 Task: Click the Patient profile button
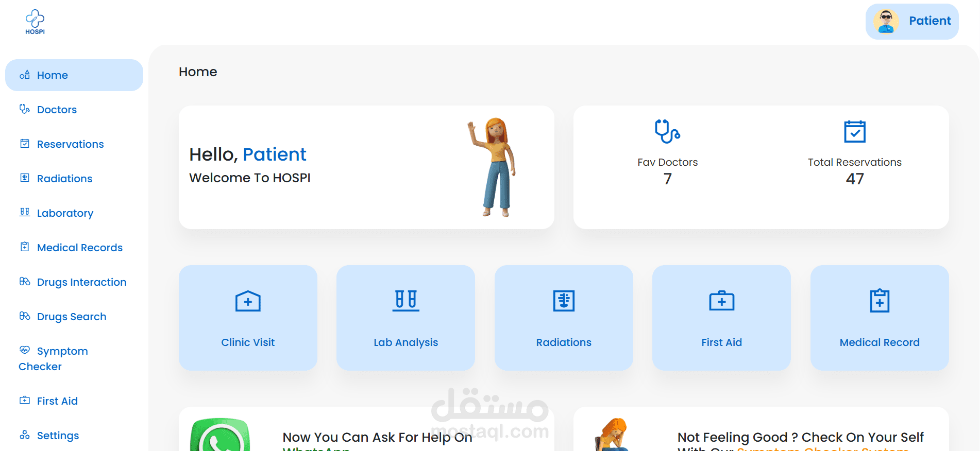coord(912,22)
